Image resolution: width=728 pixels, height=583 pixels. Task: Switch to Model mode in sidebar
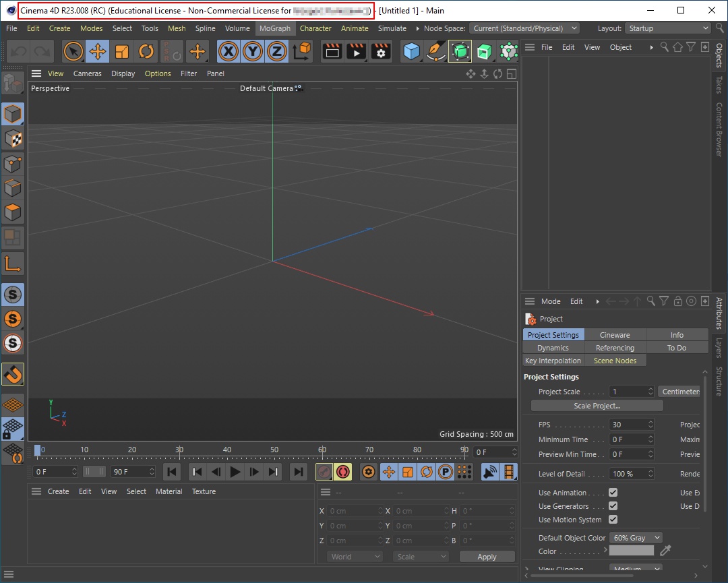[x=13, y=114]
